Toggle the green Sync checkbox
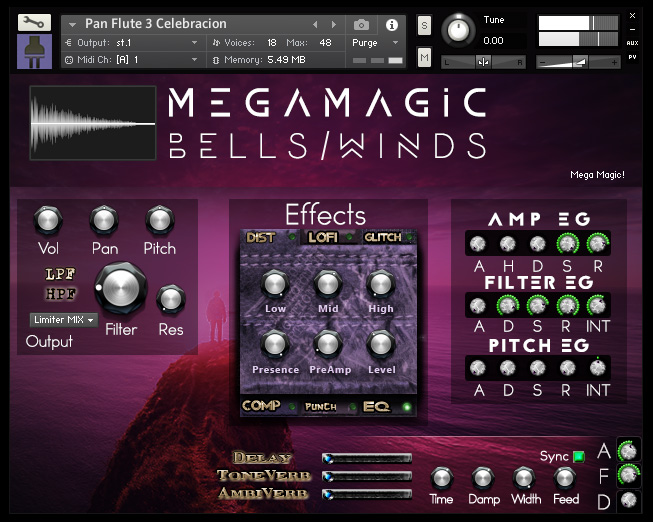The image size is (653, 522). click(x=579, y=457)
